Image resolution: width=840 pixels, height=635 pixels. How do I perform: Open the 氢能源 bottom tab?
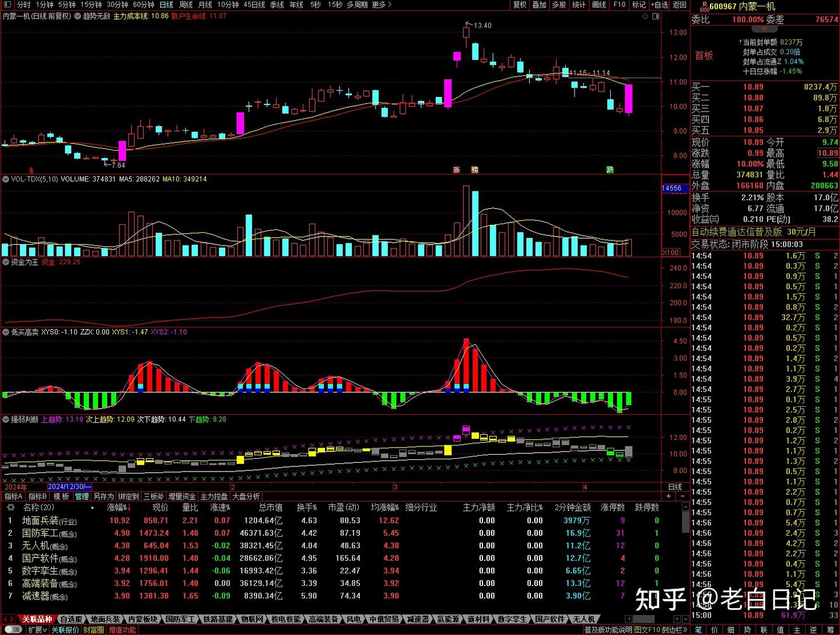[x=448, y=619]
